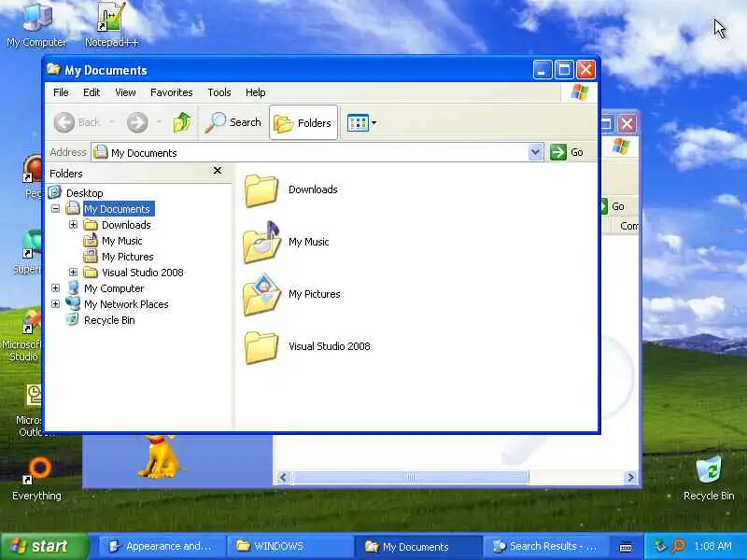This screenshot has width=747, height=560.
Task: Open the Forward history dropdown arrow
Action: [x=159, y=122]
